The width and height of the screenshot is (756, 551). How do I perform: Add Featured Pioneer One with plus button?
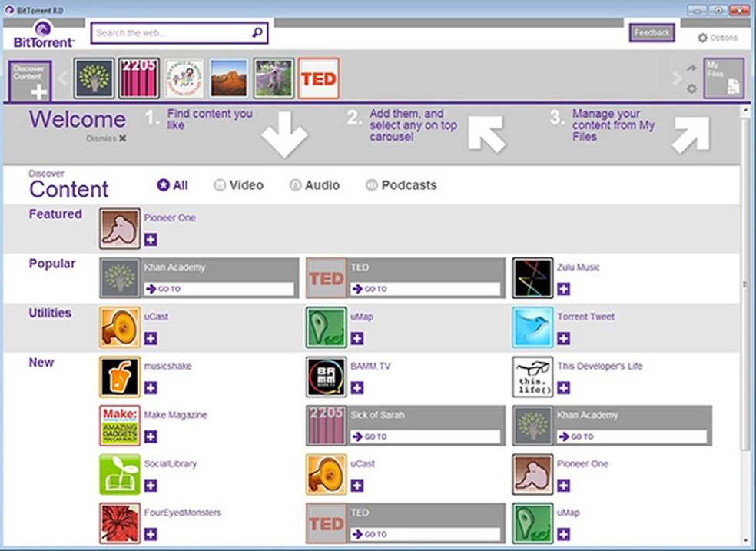tap(151, 240)
